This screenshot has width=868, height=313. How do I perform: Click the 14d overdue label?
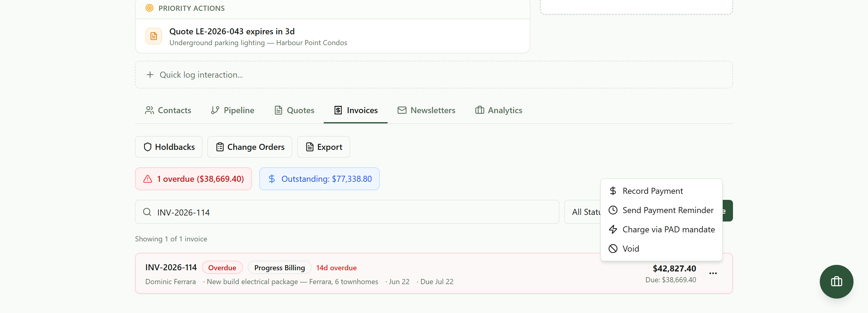coord(336,268)
